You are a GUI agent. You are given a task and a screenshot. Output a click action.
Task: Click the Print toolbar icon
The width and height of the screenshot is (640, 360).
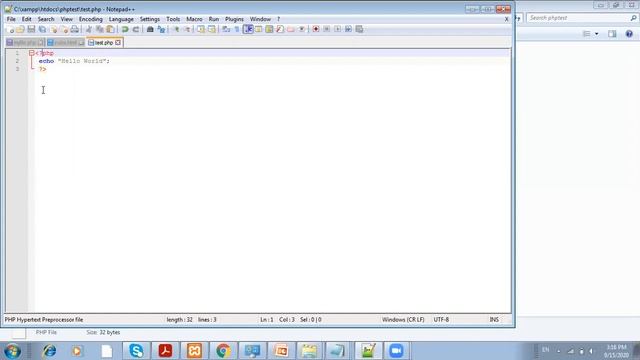coord(74,29)
